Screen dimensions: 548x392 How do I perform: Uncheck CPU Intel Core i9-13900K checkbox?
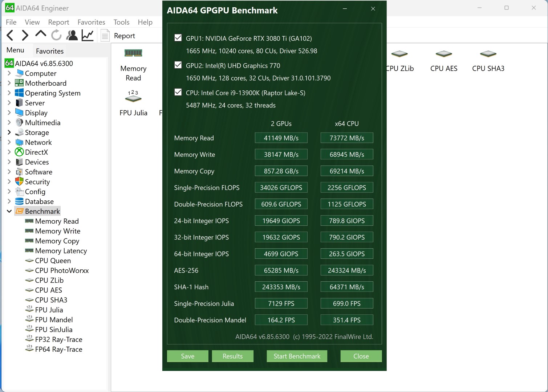pyautogui.click(x=178, y=92)
